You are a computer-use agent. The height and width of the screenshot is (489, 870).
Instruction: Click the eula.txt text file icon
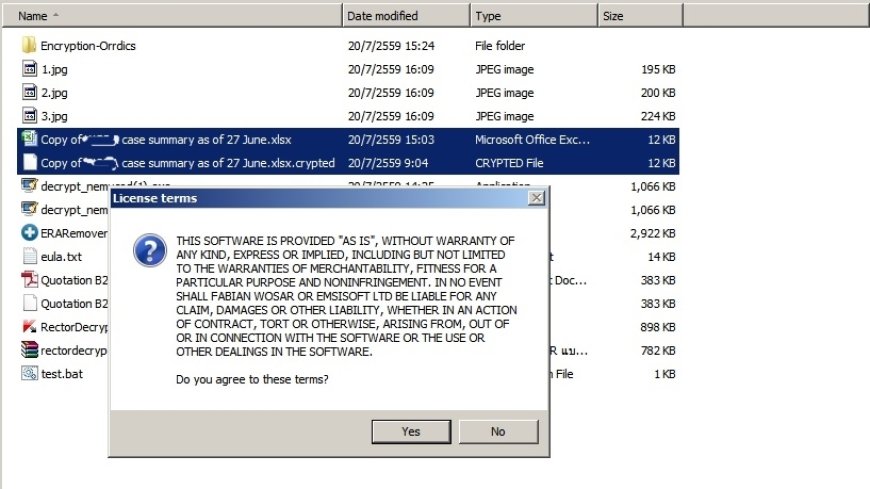(30, 256)
